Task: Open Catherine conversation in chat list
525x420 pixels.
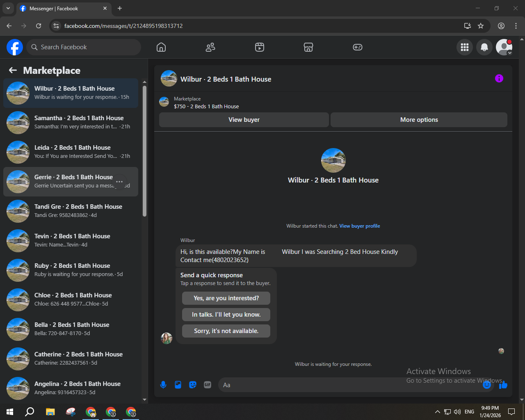Action: 71,359
